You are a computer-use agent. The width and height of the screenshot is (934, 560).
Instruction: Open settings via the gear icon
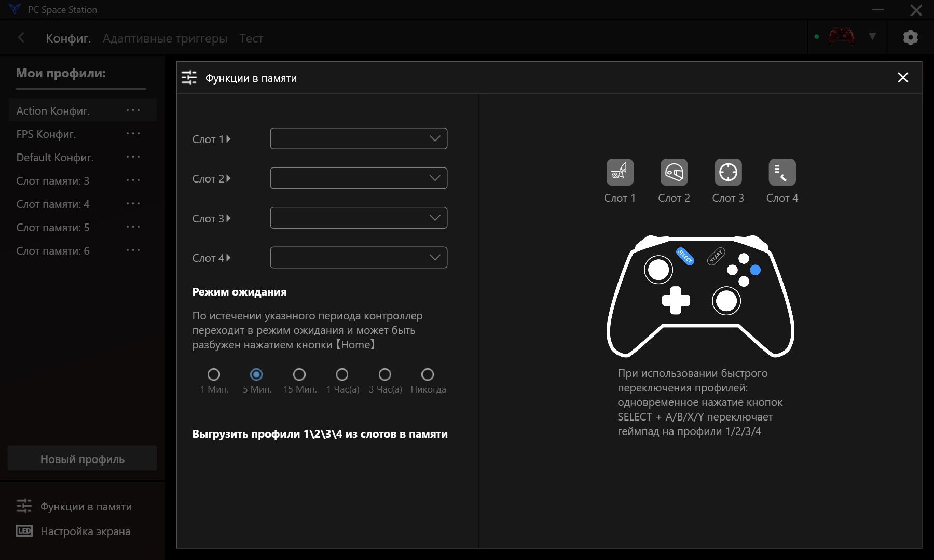911,37
